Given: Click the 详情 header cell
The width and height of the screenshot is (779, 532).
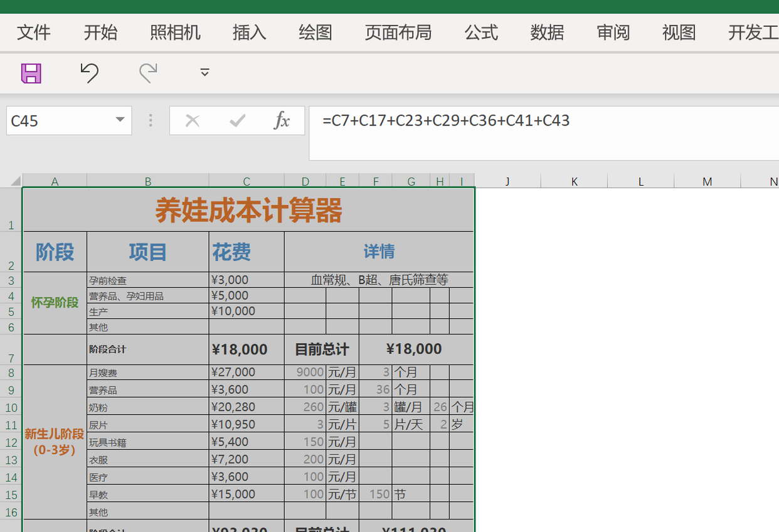Looking at the screenshot, I should 379,252.
